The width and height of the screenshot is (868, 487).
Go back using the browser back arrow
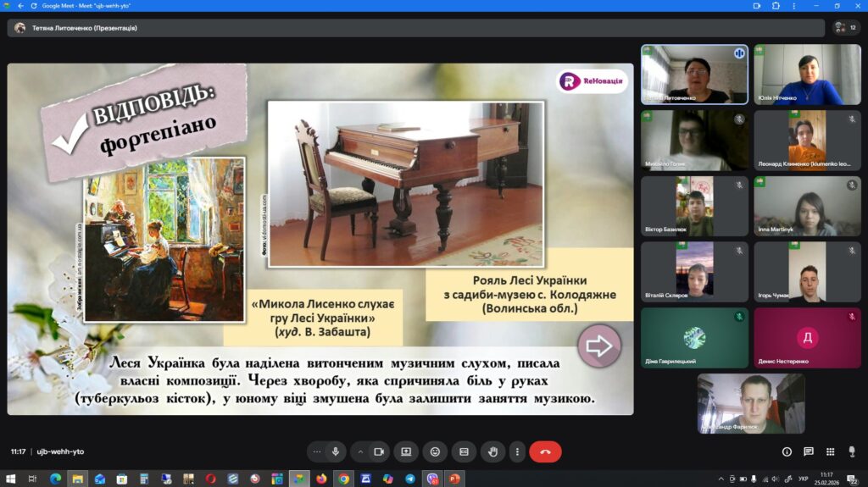(20, 6)
